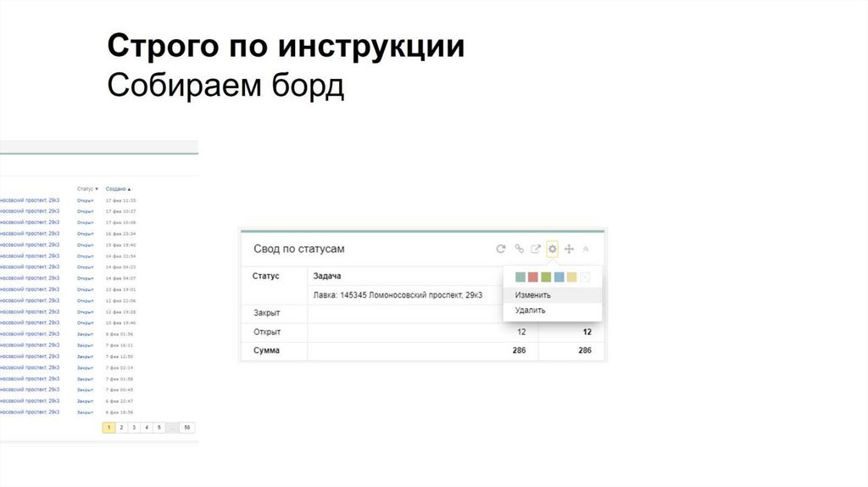
Task: Click the Закрыт status in row 8 фев 01:56
Action: 86,334
